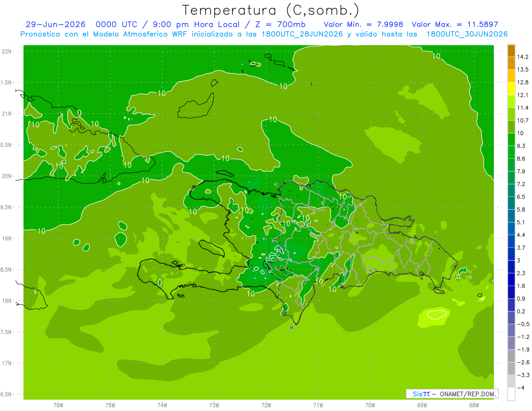Click the "74W" longitude label
The width and height of the screenshot is (532, 411).
point(162,405)
